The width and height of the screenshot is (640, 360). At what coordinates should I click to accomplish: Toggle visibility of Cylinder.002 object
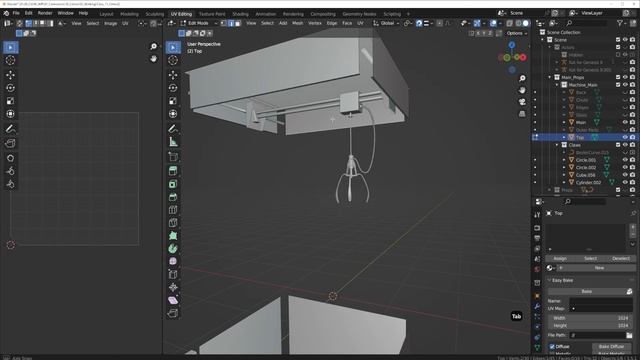point(625,182)
